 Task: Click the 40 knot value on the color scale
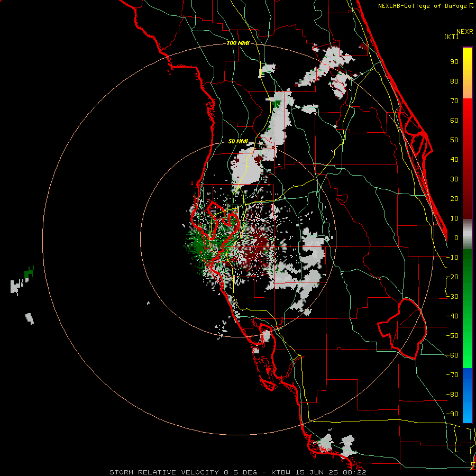pyautogui.click(x=454, y=159)
